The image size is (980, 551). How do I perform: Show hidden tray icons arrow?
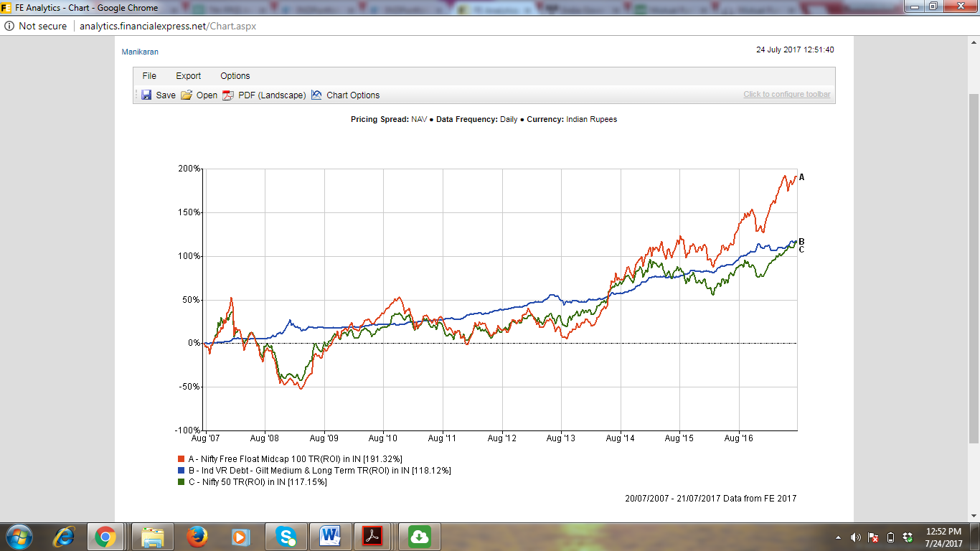coord(839,537)
